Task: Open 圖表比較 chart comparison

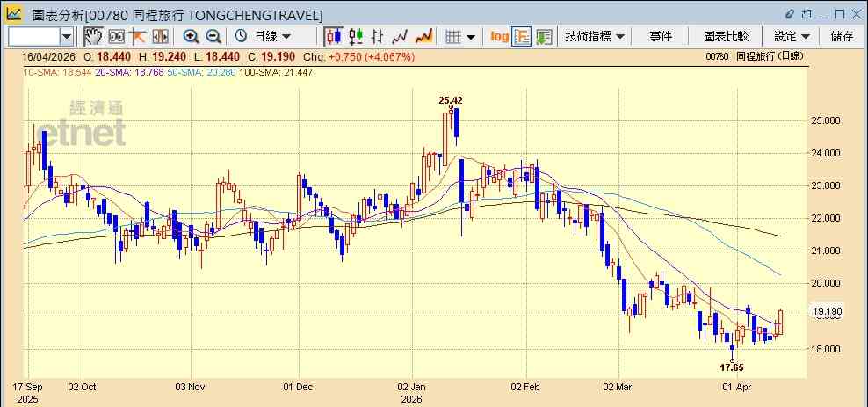Action: 726,37
